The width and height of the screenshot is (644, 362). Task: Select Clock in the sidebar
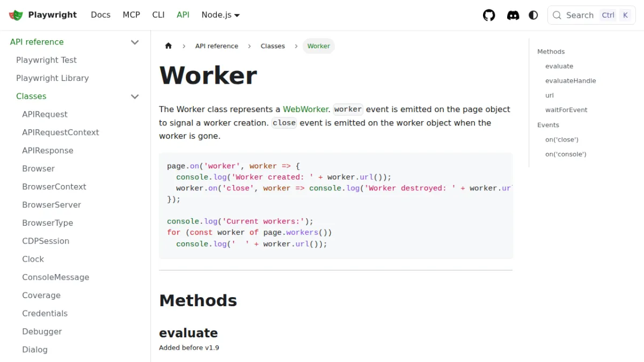pos(33,259)
